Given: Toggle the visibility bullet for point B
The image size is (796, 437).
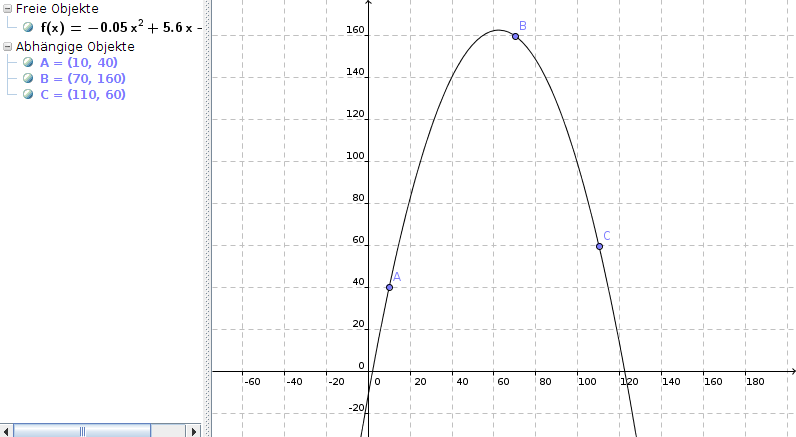Looking at the screenshot, I should tap(28, 79).
